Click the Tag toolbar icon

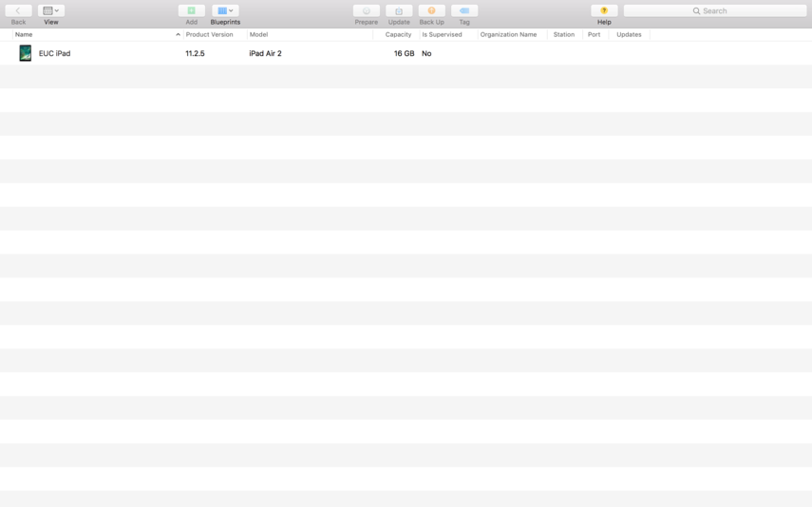(464, 10)
